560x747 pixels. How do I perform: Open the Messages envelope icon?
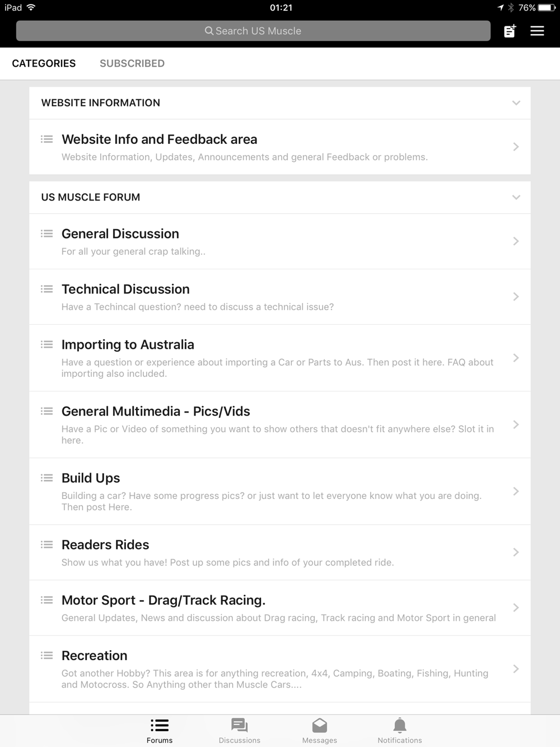point(320,726)
